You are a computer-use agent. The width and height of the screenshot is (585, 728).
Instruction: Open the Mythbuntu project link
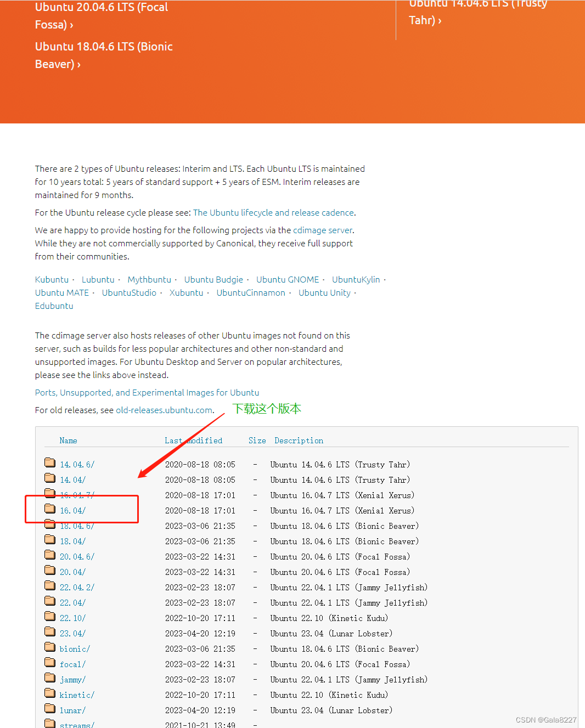click(149, 279)
